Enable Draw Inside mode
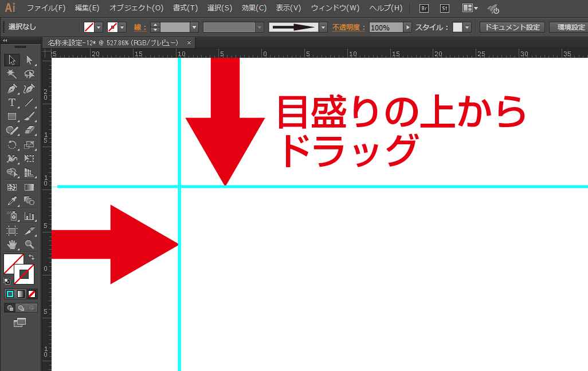This screenshot has width=588, height=371. click(x=32, y=308)
